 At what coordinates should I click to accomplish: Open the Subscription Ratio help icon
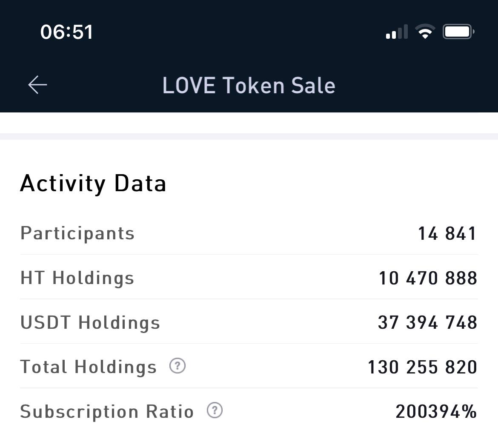click(215, 410)
